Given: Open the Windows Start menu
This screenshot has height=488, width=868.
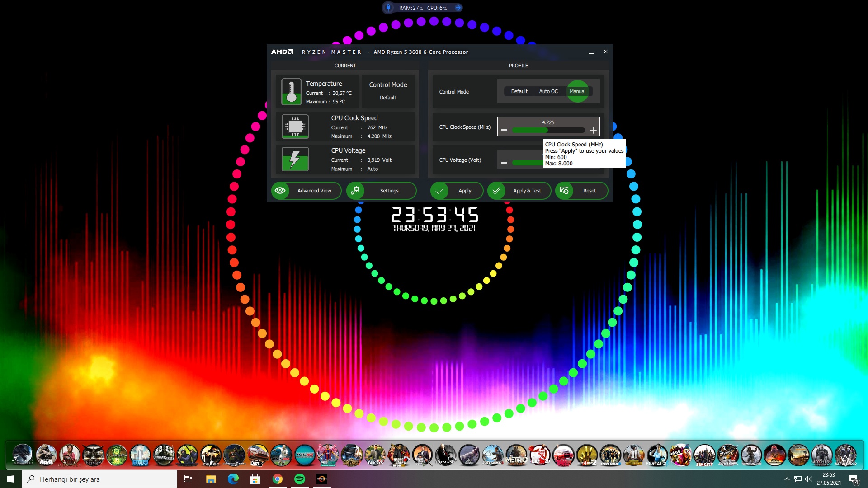Looking at the screenshot, I should [x=11, y=479].
